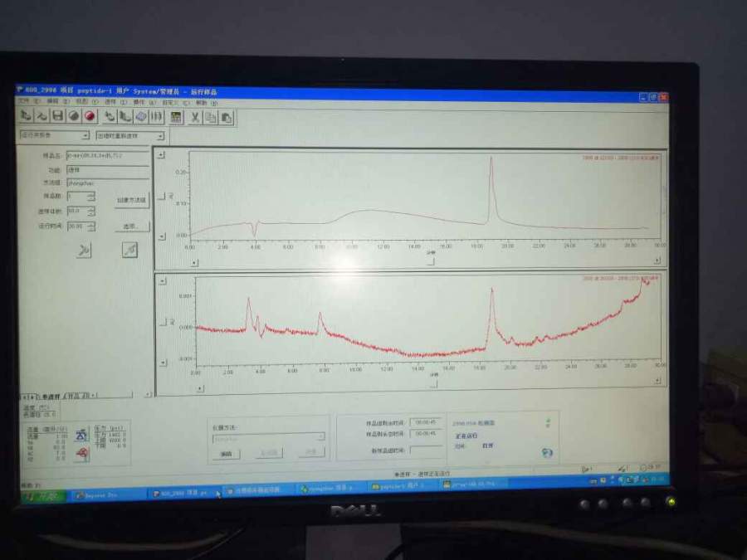Click the options button beside run time

[132, 226]
